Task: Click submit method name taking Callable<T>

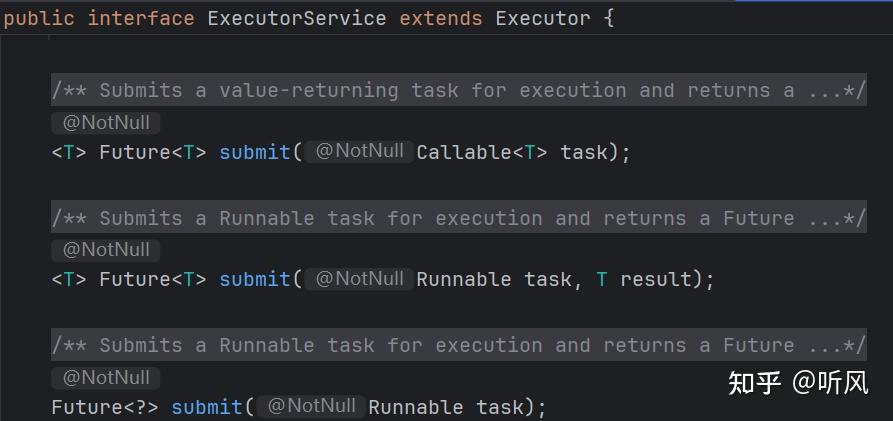Action: [255, 152]
